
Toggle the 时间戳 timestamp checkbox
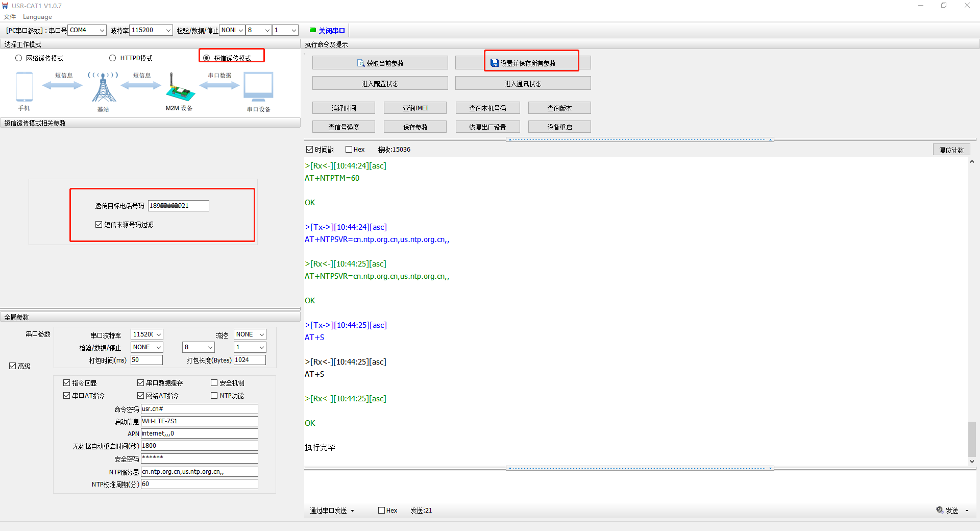309,150
